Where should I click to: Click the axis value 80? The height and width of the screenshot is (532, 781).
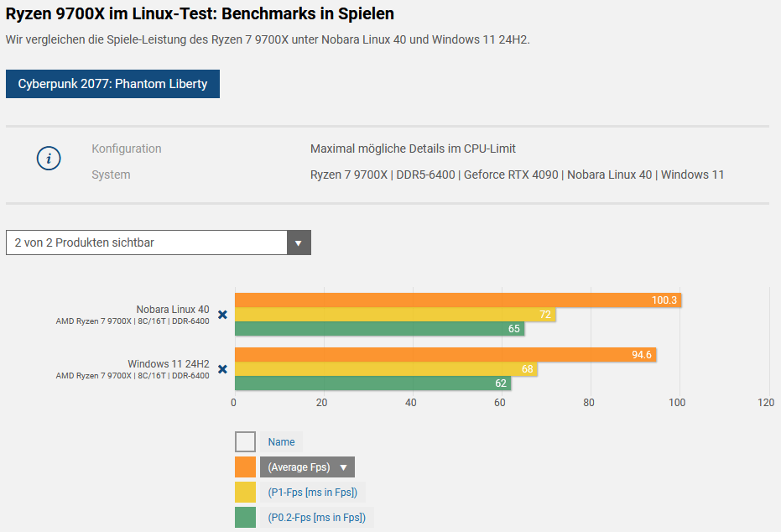[x=589, y=403]
